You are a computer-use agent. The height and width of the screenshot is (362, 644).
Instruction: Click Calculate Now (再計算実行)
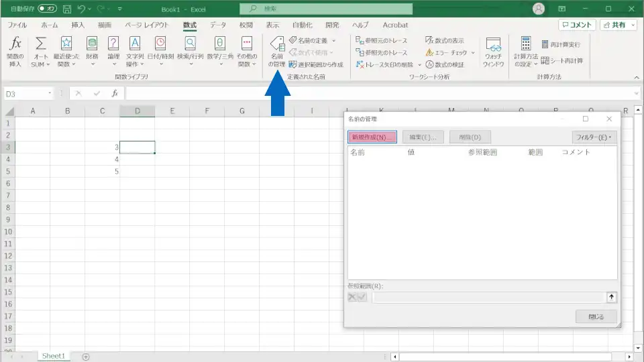(561, 44)
